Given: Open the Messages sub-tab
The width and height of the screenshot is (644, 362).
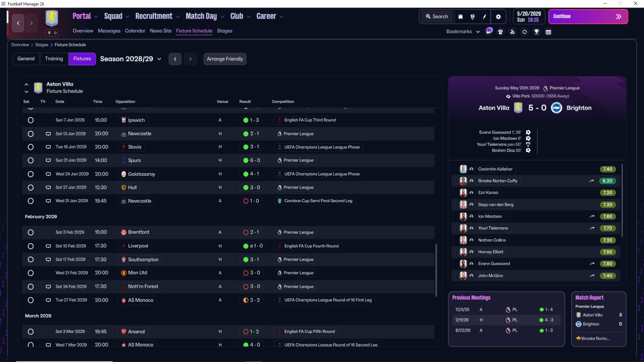Looking at the screenshot, I should tap(109, 31).
